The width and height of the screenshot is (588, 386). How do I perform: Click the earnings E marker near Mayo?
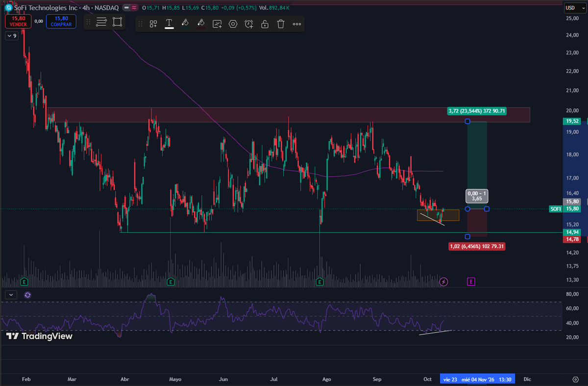pos(171,282)
